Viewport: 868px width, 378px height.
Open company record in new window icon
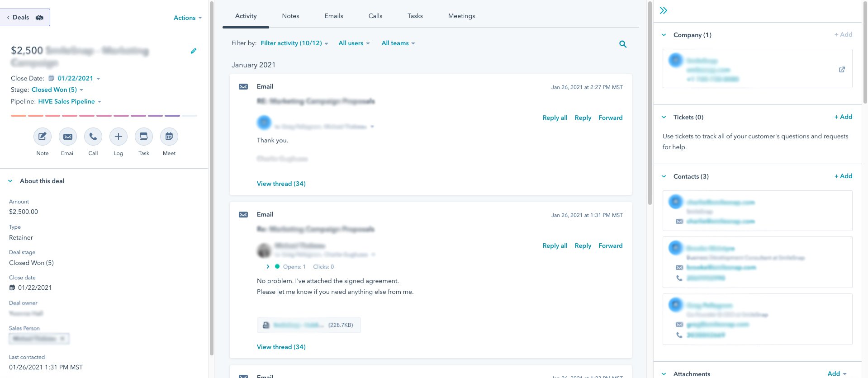click(x=842, y=70)
